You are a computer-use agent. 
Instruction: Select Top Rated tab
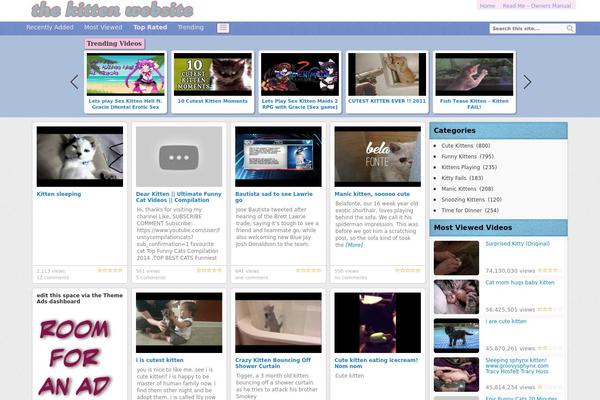150,28
